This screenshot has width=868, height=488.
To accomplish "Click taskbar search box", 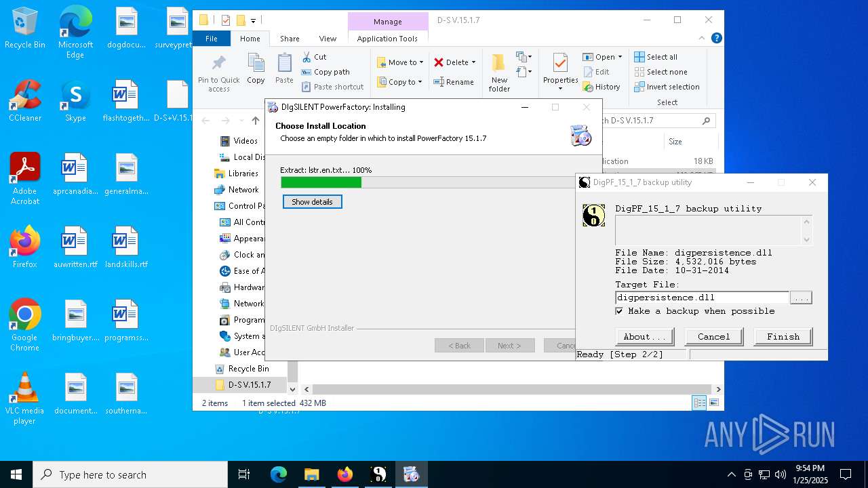I will click(130, 474).
